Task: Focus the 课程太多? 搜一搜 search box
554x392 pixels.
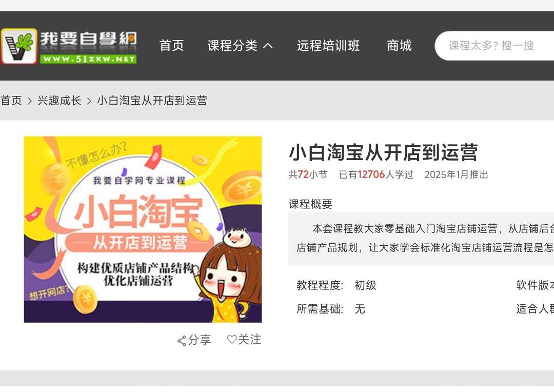Action: (494, 46)
